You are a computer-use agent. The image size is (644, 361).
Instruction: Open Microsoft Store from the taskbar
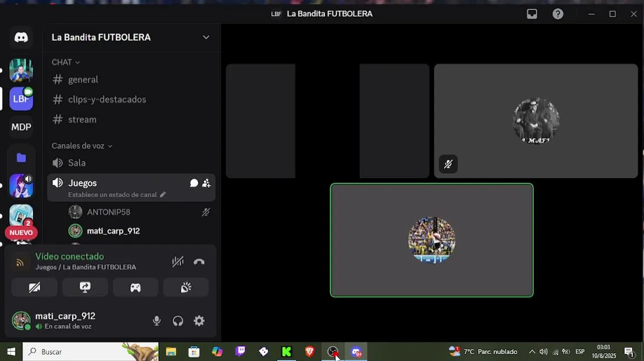[194, 352]
